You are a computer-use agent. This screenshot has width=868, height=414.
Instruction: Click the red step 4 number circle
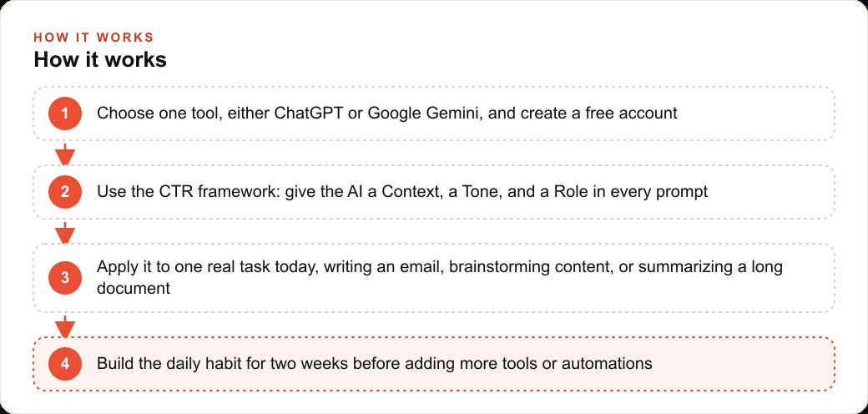pos(65,364)
